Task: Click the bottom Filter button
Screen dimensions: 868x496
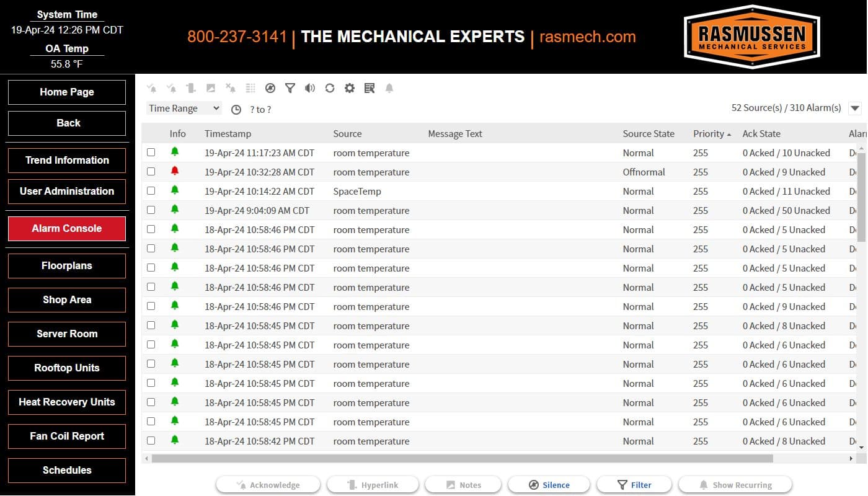Action: (634, 485)
